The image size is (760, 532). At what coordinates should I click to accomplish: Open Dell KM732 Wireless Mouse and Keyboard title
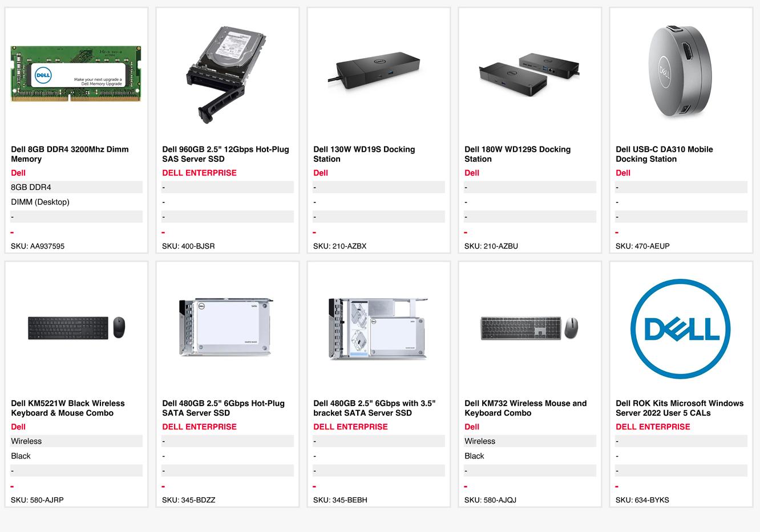pos(525,408)
